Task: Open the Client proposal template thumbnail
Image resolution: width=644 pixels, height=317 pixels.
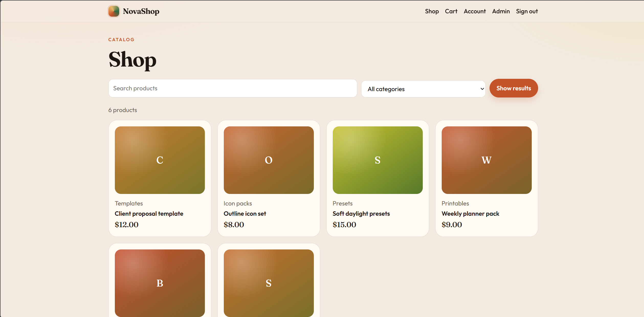Action: point(160,160)
